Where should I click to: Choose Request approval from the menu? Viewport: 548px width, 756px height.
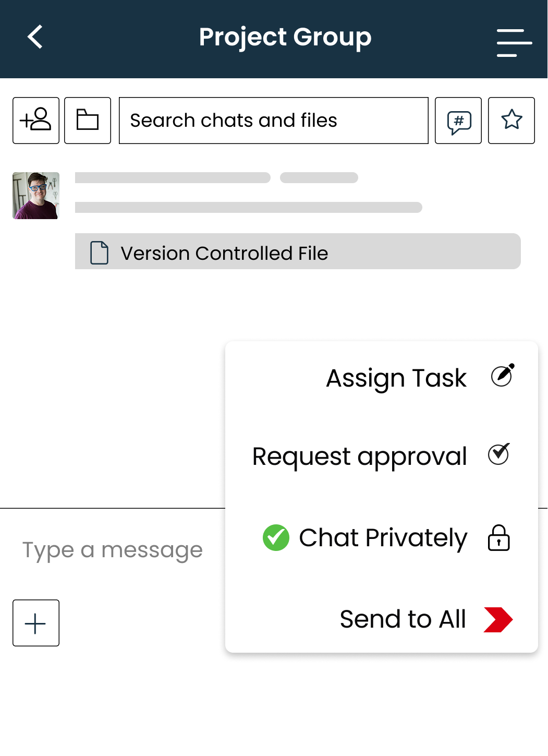pos(359,456)
